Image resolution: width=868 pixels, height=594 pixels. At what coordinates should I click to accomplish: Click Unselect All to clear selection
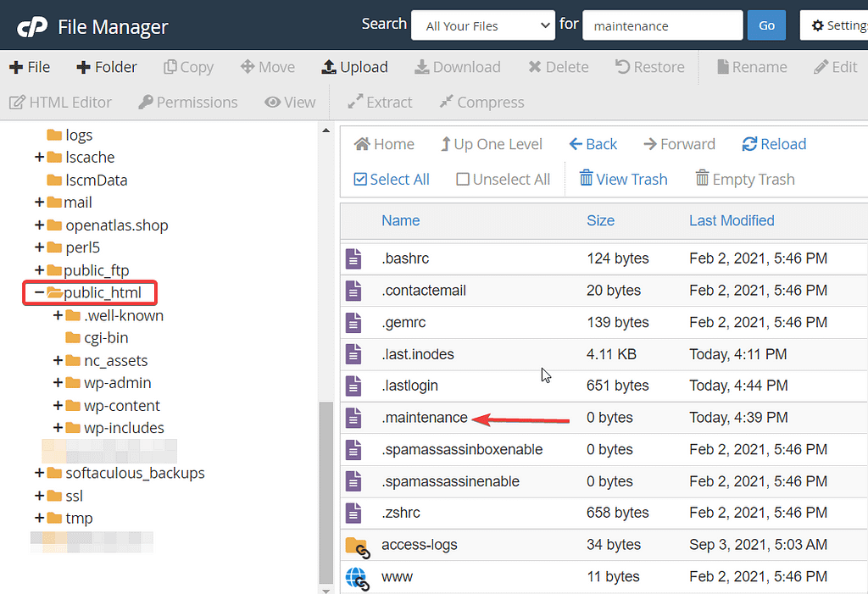(502, 179)
